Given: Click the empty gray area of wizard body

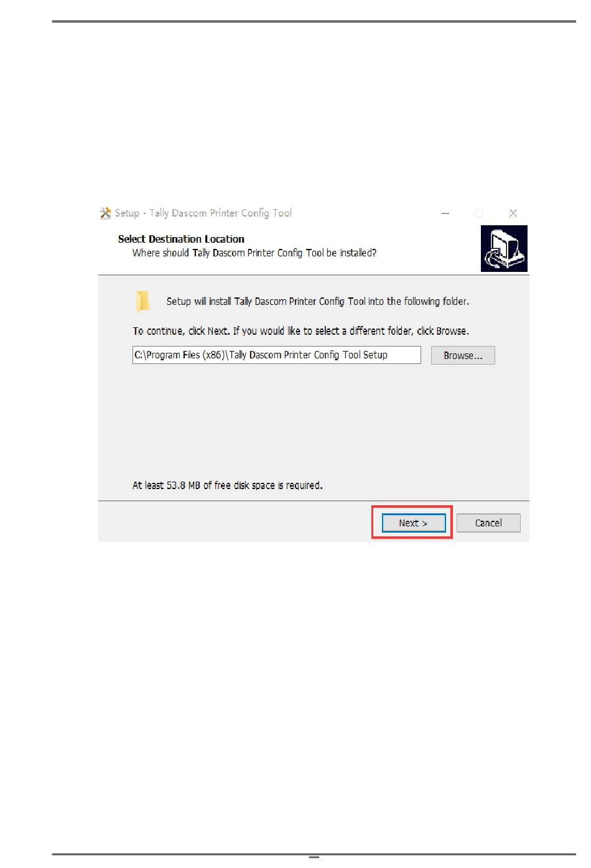Looking at the screenshot, I should tap(311, 423).
